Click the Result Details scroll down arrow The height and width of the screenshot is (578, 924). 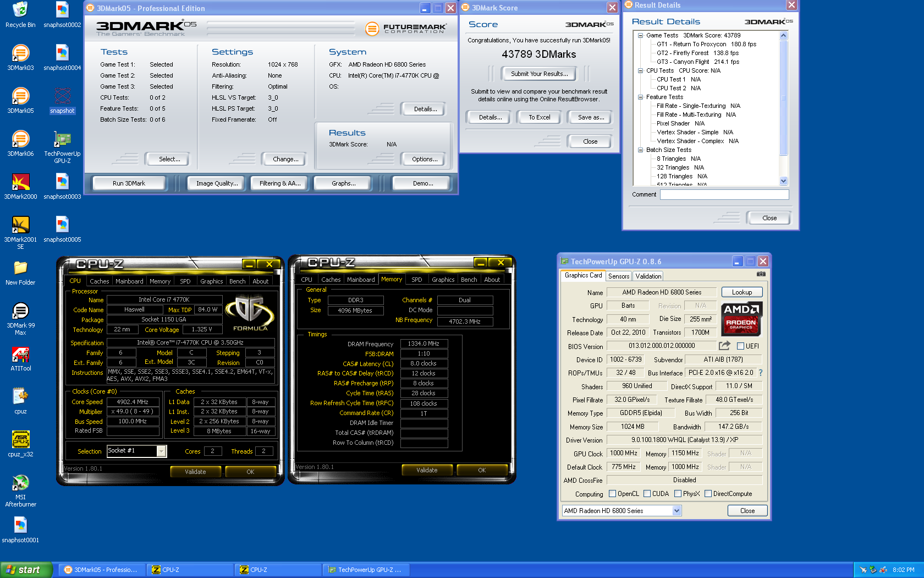pyautogui.click(x=784, y=181)
